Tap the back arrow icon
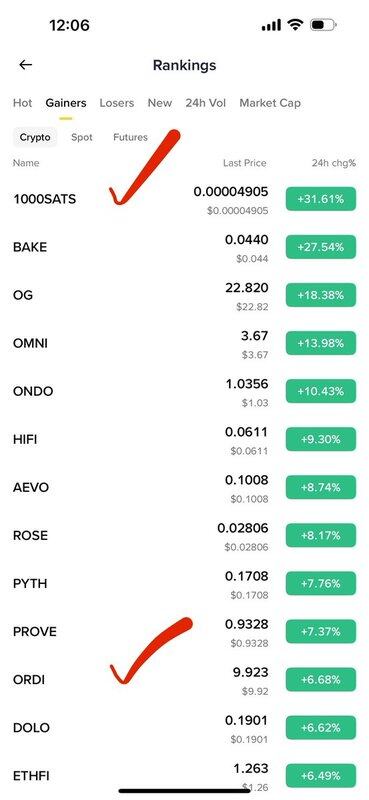The height and width of the screenshot is (800, 369). pos(26,65)
